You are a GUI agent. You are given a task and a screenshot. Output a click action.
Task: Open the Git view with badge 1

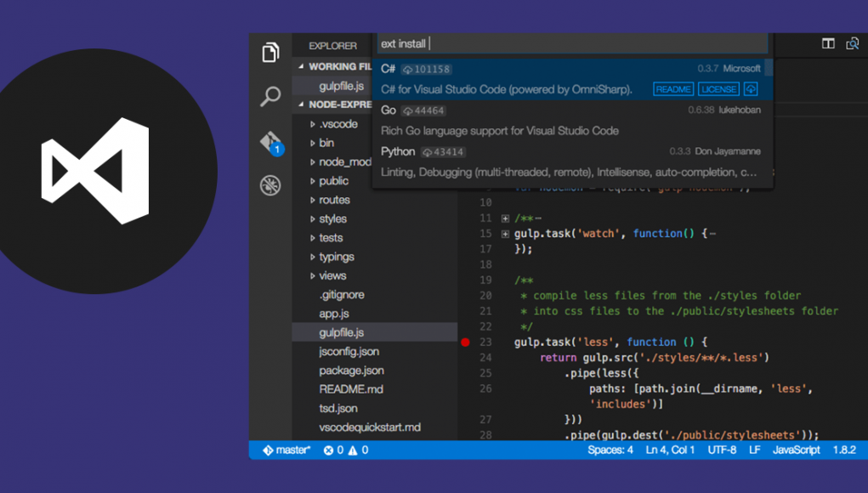271,142
